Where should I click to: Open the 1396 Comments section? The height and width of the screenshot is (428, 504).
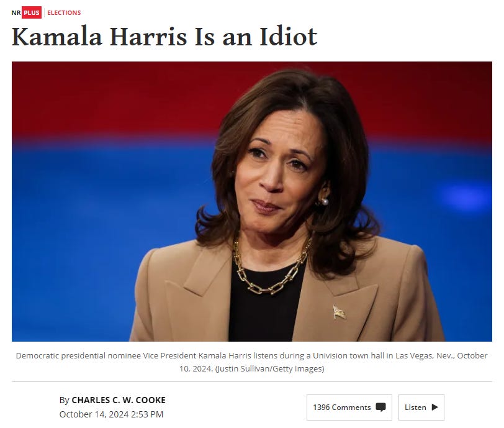349,408
